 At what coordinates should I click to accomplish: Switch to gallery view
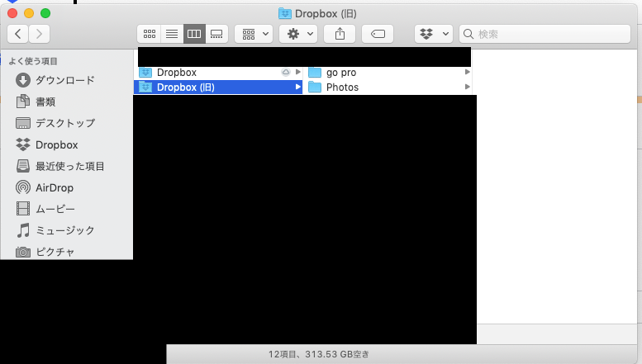[x=216, y=34]
